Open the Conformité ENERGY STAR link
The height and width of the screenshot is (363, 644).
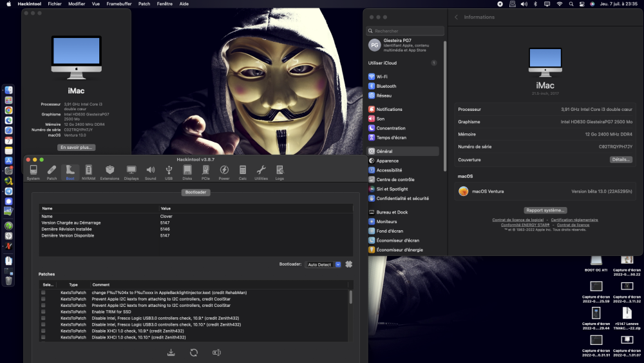[526, 225]
